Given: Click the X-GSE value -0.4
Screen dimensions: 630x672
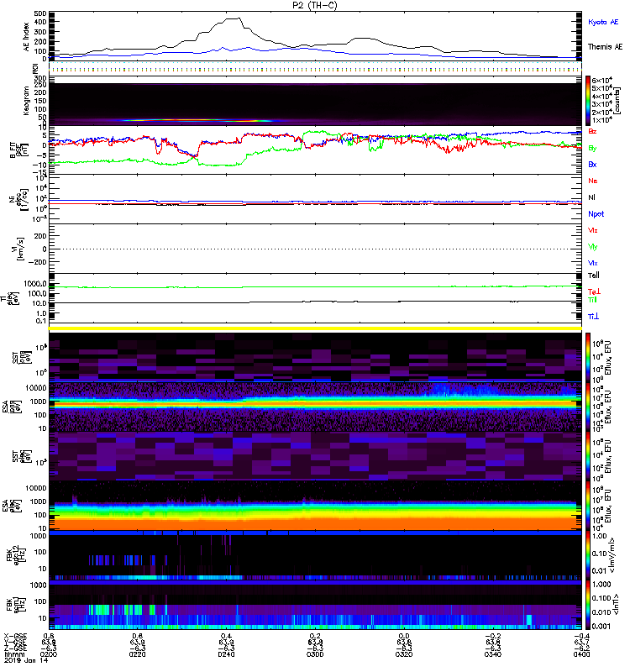Looking at the screenshot, I should point(582,637).
